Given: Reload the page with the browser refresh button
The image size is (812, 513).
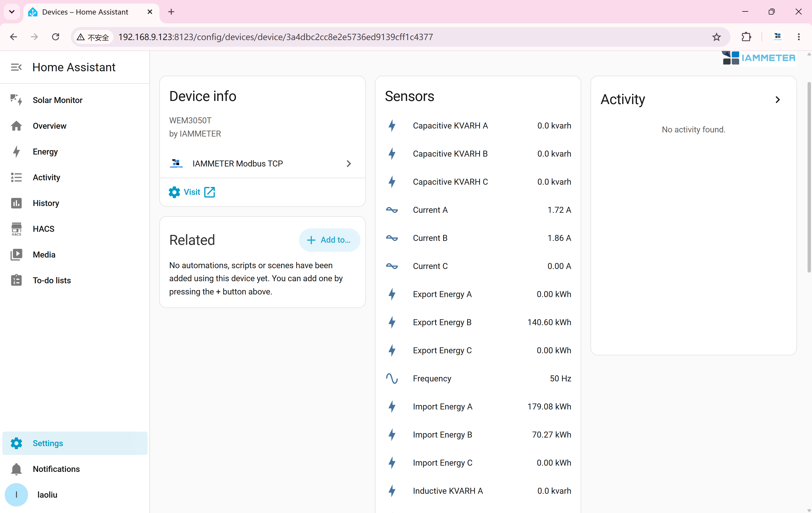Looking at the screenshot, I should pos(56,37).
